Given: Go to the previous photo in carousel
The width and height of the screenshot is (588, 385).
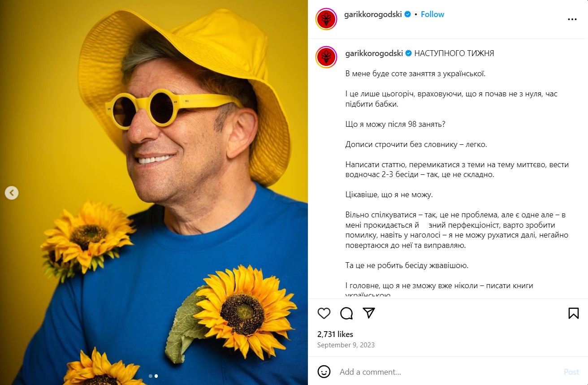Looking at the screenshot, I should (12, 193).
